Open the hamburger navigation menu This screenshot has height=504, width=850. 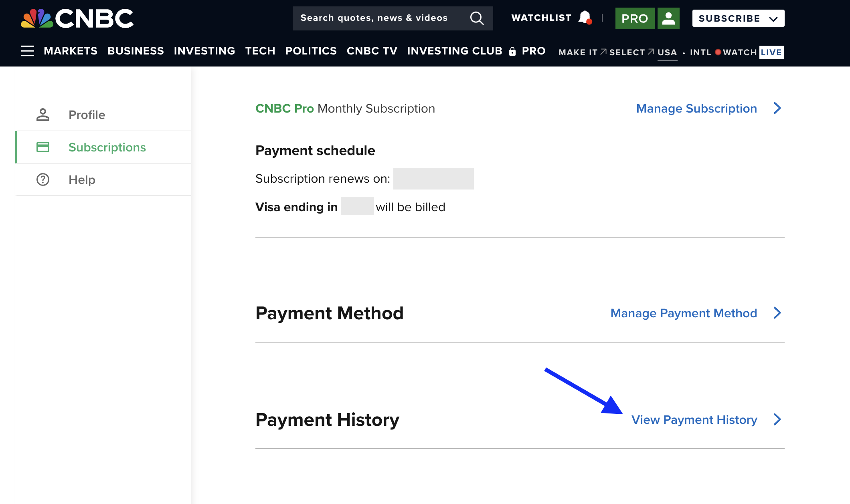27,51
